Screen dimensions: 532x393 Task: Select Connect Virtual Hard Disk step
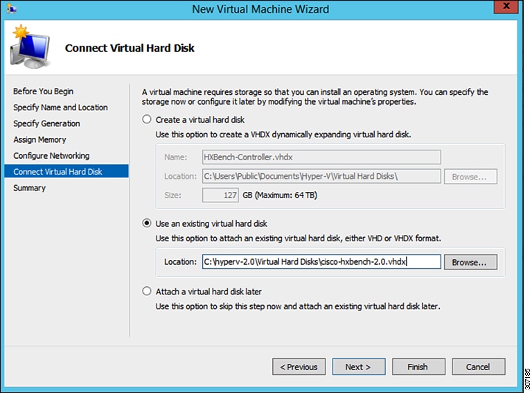click(57, 172)
